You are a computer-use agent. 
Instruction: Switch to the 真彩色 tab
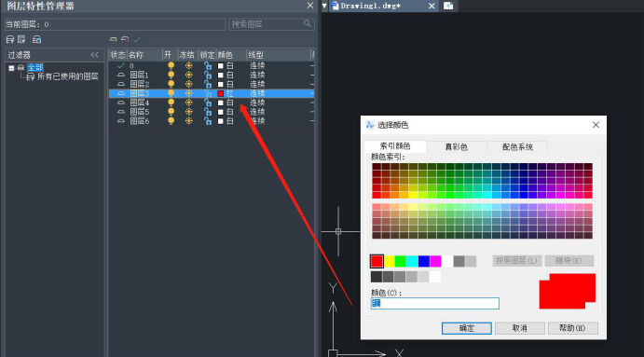tap(457, 146)
